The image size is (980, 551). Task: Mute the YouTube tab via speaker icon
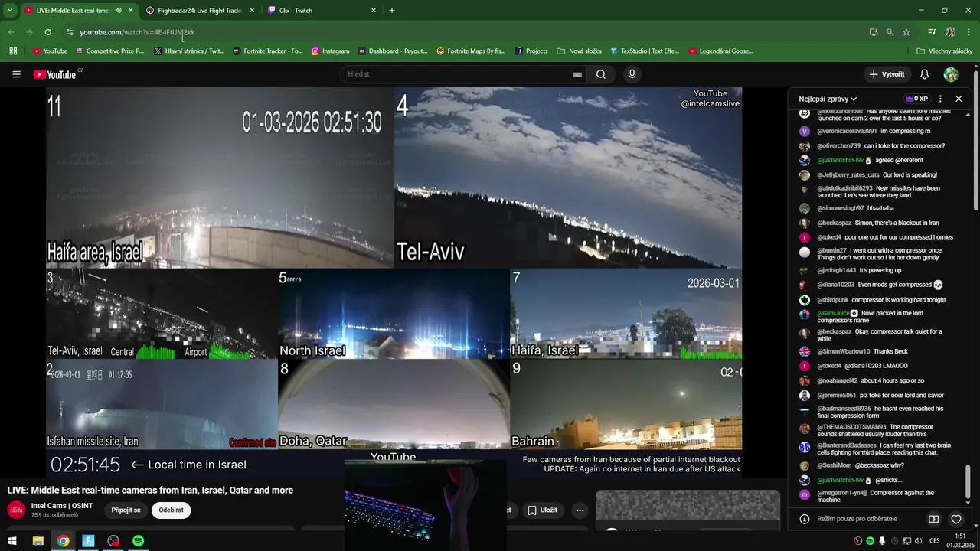pos(118,11)
